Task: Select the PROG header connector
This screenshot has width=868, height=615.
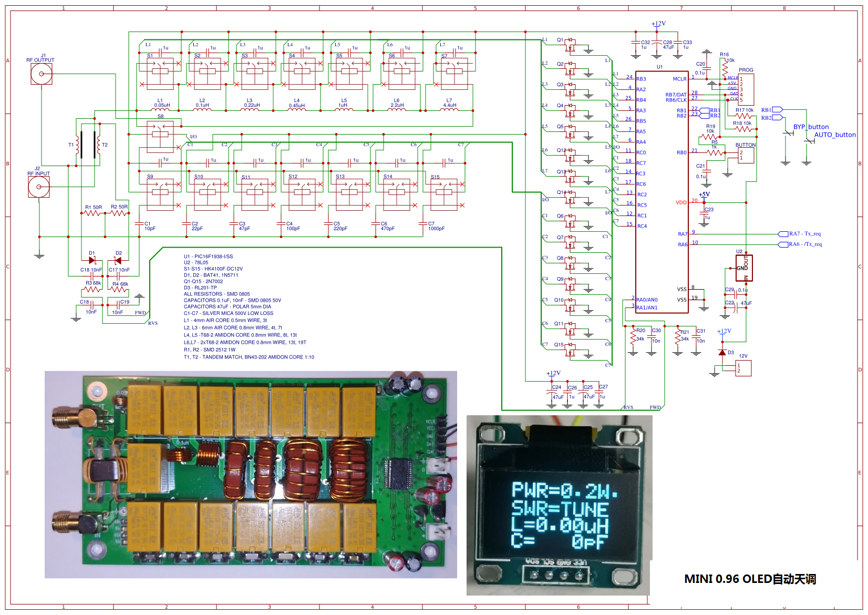Action: tap(747, 89)
